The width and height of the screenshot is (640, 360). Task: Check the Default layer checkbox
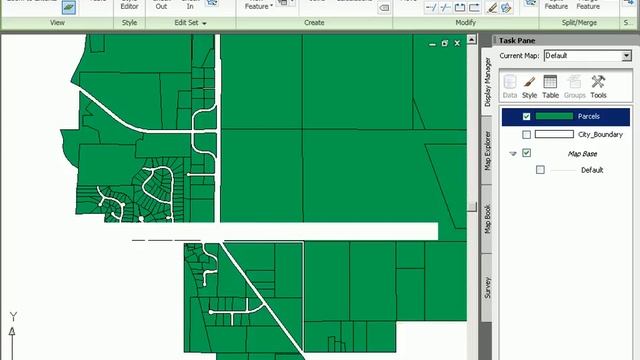[540, 170]
